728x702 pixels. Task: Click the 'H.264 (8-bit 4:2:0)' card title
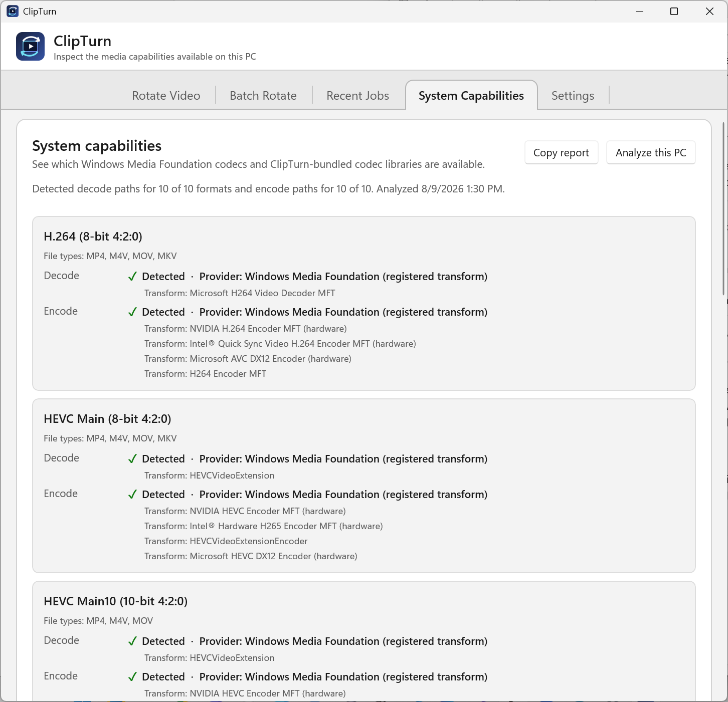point(93,237)
